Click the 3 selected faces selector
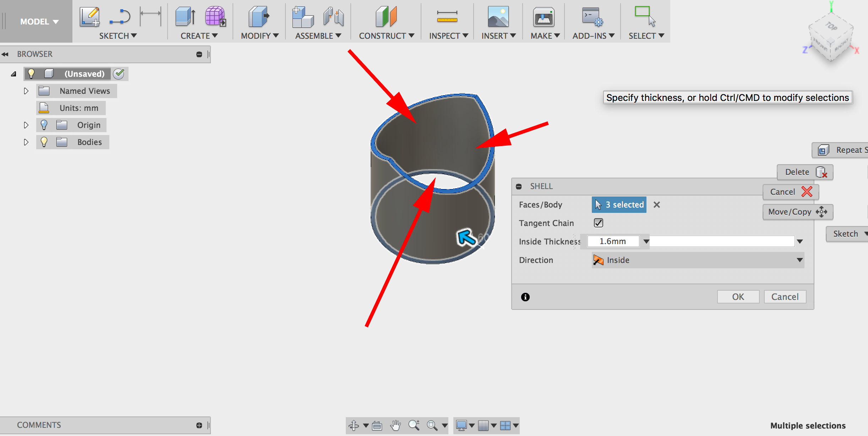868x436 pixels. click(619, 205)
